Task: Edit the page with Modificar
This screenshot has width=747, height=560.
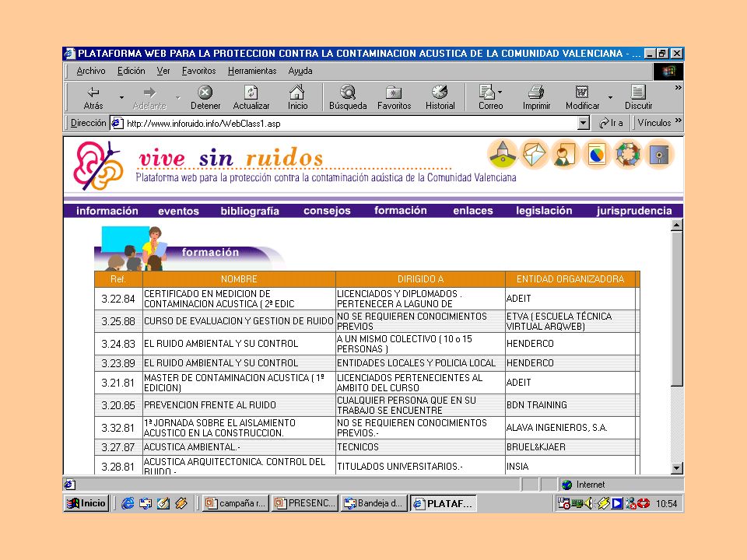Action: click(582, 98)
